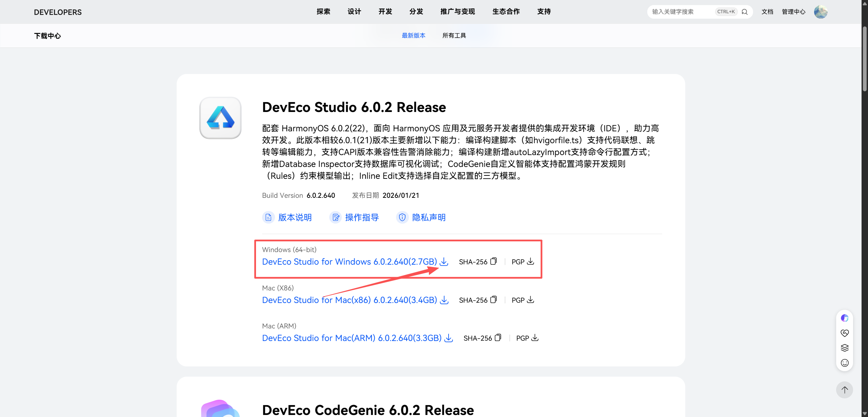Click the search magnifier icon
The image size is (868, 417).
(x=745, y=12)
